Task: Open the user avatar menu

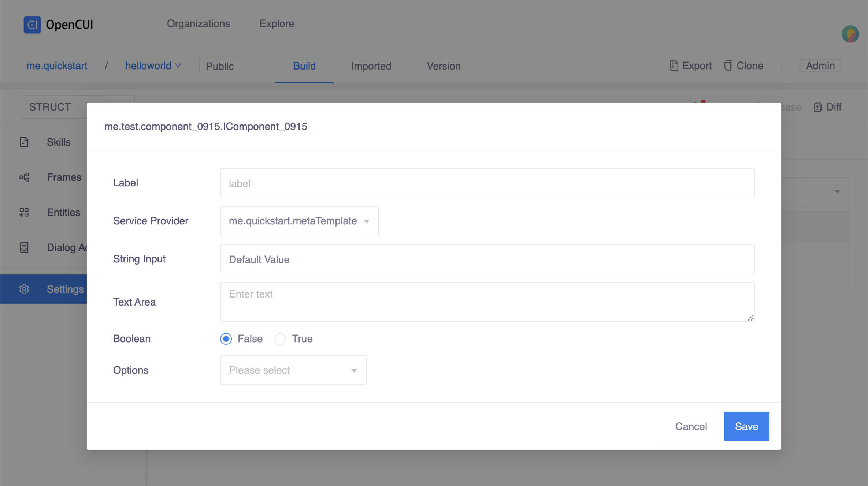Action: pos(850,34)
